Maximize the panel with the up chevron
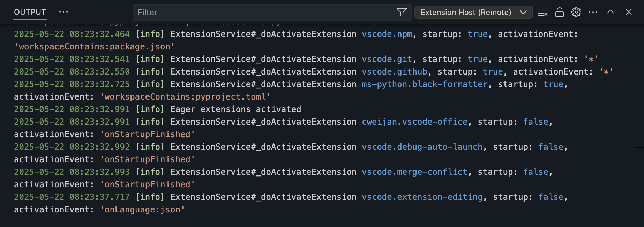 point(610,12)
